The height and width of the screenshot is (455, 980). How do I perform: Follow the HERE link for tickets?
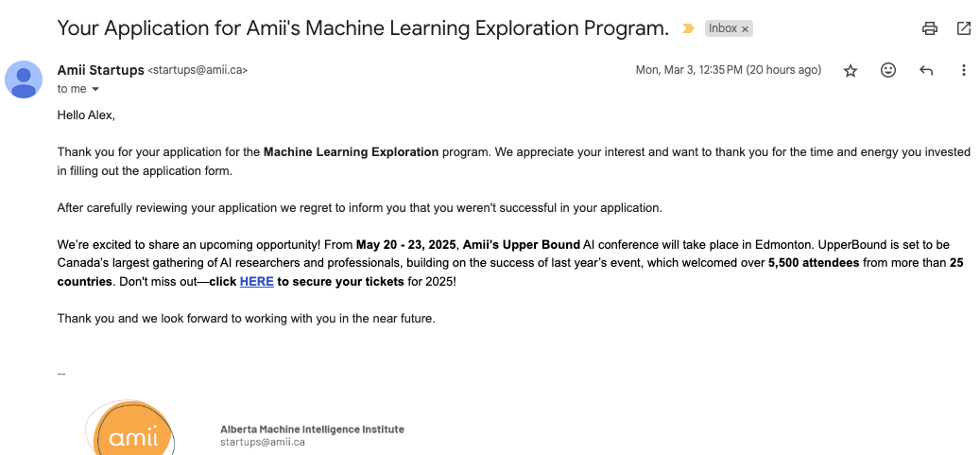coord(256,282)
